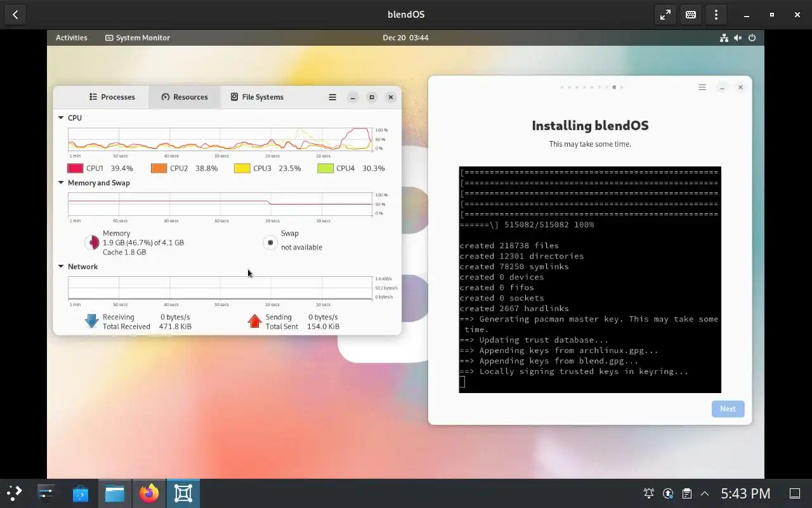Collapse the CPU section

[61, 118]
